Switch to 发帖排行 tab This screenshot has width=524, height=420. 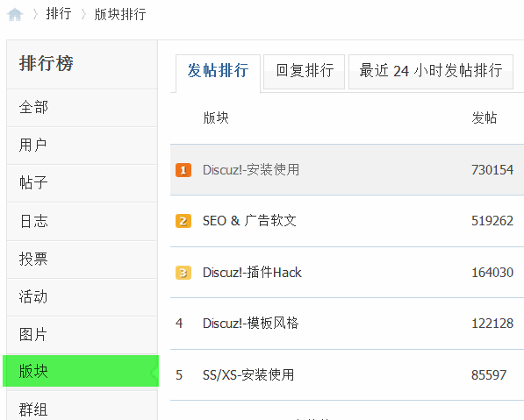[218, 71]
